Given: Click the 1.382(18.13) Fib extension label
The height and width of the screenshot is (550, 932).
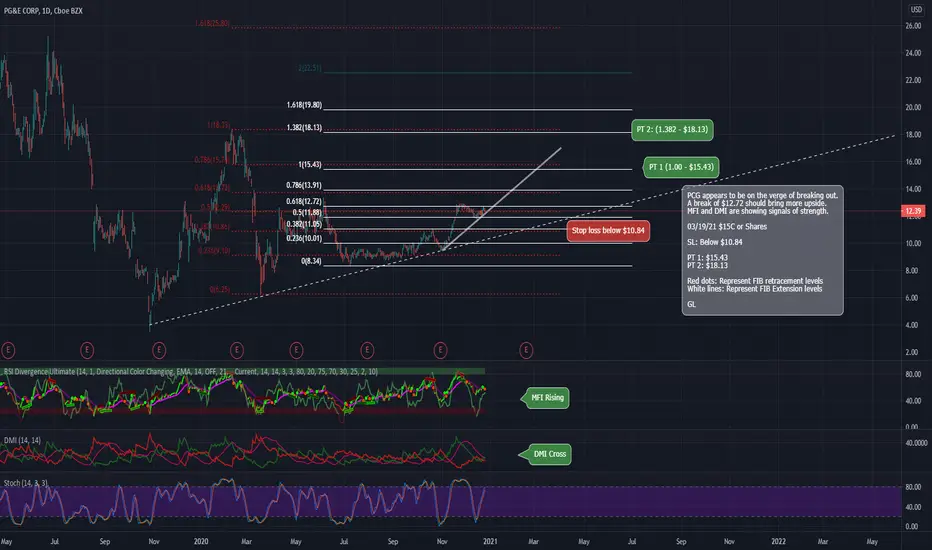Looking at the screenshot, I should (x=304, y=128).
